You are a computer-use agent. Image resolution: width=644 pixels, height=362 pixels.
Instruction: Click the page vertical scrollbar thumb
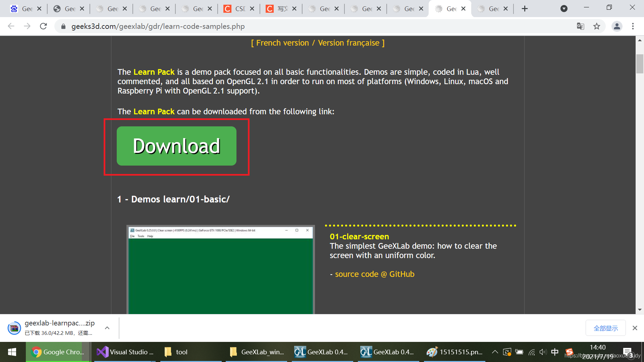(x=640, y=63)
